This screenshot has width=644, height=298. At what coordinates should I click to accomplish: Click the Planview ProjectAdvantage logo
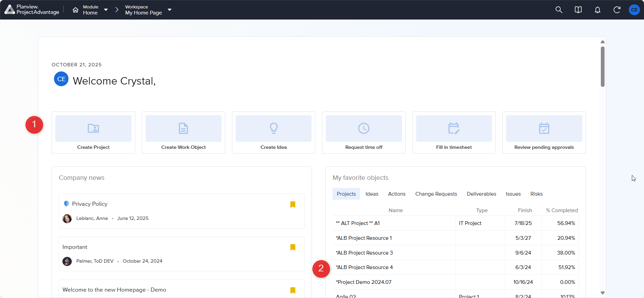(x=32, y=10)
